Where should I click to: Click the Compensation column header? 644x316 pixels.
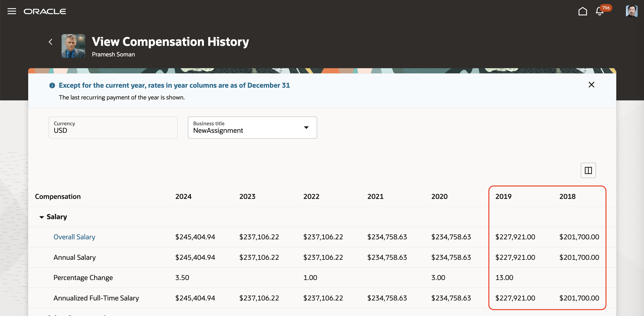[x=58, y=197]
